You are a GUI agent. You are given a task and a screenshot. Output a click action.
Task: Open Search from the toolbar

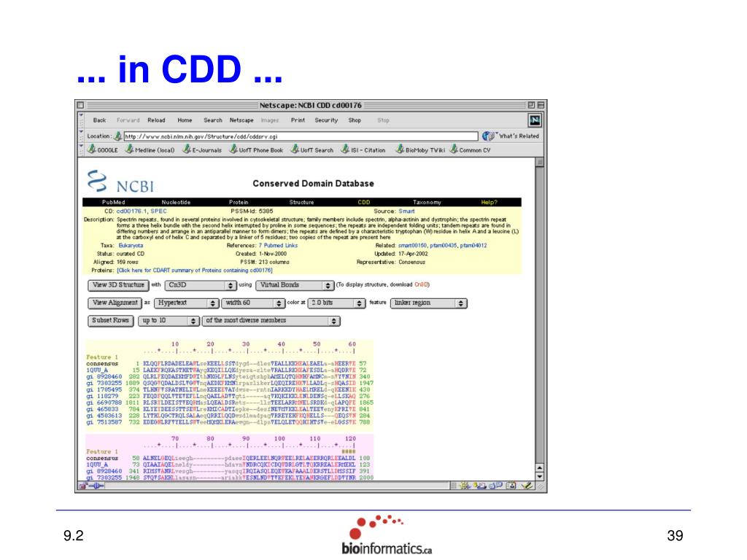213,120
